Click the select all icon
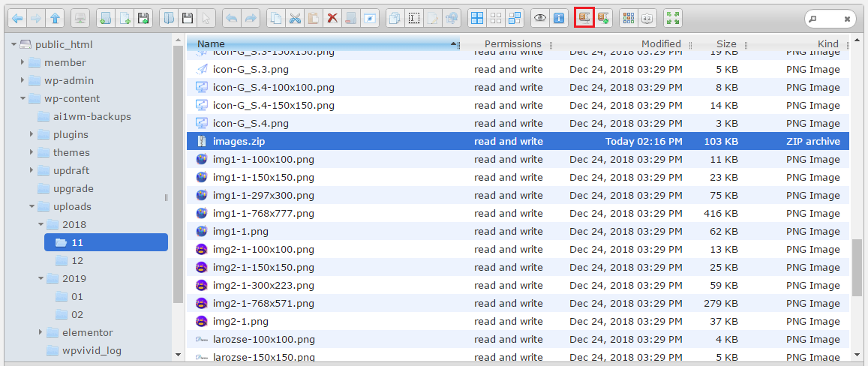868x366 pixels. 476,18
